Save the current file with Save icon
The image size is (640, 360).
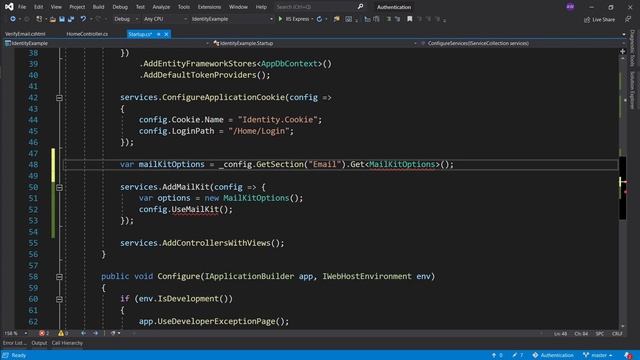[x=62, y=19]
